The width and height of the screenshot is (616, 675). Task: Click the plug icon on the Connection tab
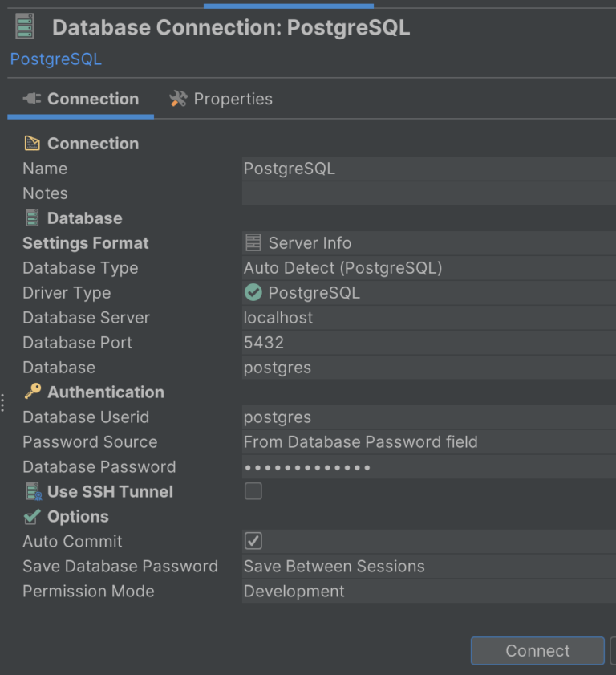(x=32, y=99)
